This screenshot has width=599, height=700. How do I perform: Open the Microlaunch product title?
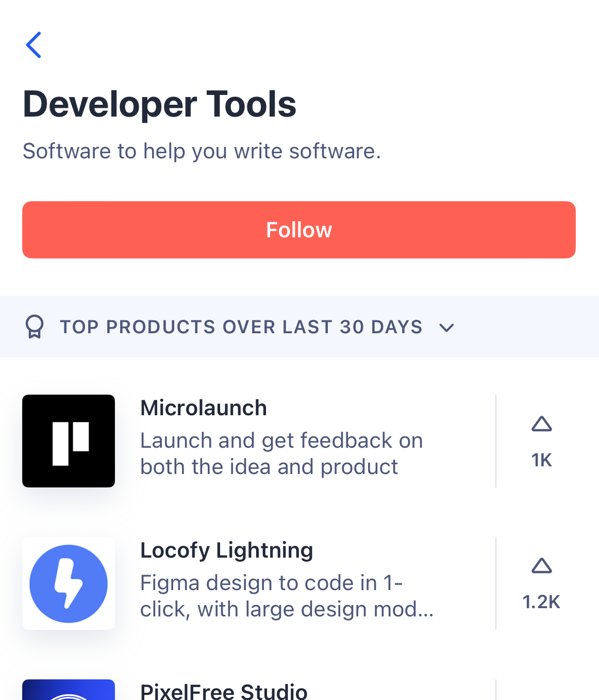coord(204,408)
